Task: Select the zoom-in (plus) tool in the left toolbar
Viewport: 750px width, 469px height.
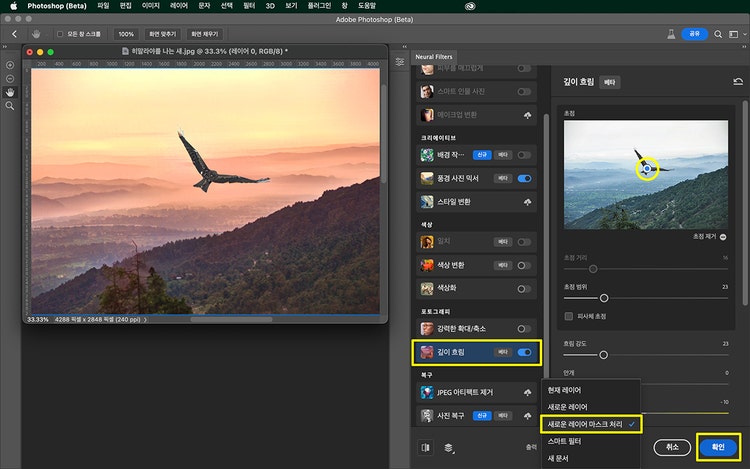Action: pyautogui.click(x=10, y=66)
